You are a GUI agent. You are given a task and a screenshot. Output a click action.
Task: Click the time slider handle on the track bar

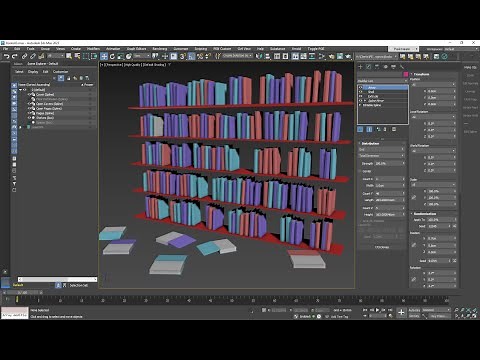coord(22,292)
